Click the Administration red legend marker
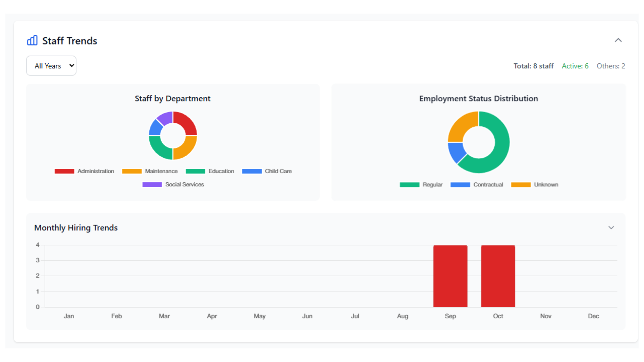Viewport: 644px width, 362px height. [64, 171]
